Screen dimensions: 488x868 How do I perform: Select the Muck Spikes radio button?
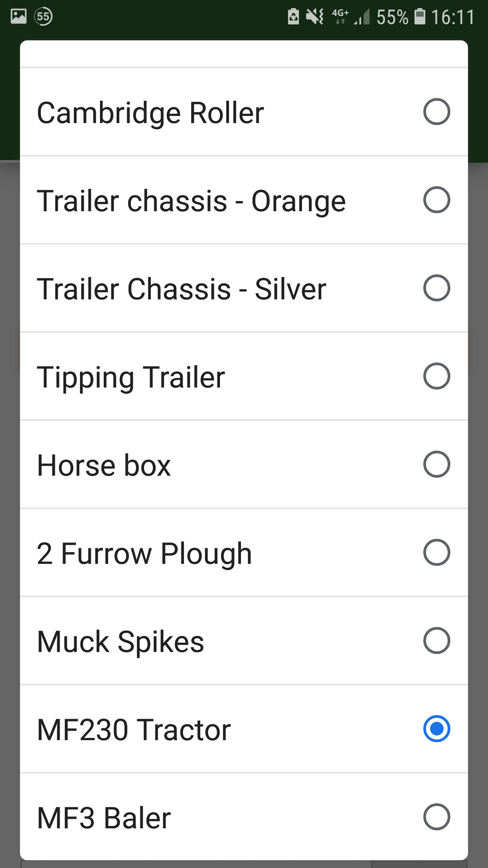(x=436, y=640)
